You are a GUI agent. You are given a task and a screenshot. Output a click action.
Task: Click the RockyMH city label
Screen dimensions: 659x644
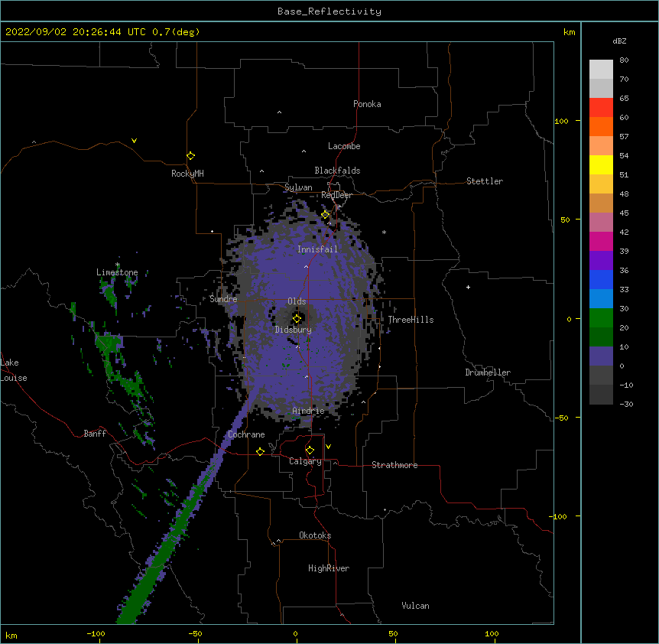coord(187,174)
